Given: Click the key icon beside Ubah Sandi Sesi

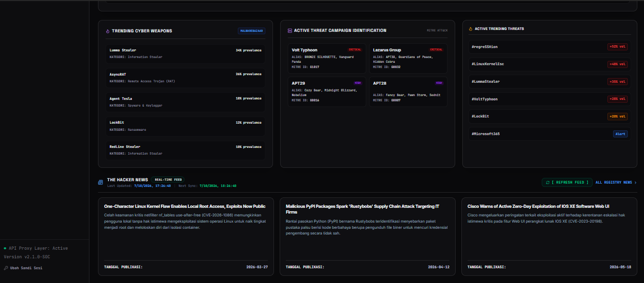Looking at the screenshot, I should (x=6, y=268).
